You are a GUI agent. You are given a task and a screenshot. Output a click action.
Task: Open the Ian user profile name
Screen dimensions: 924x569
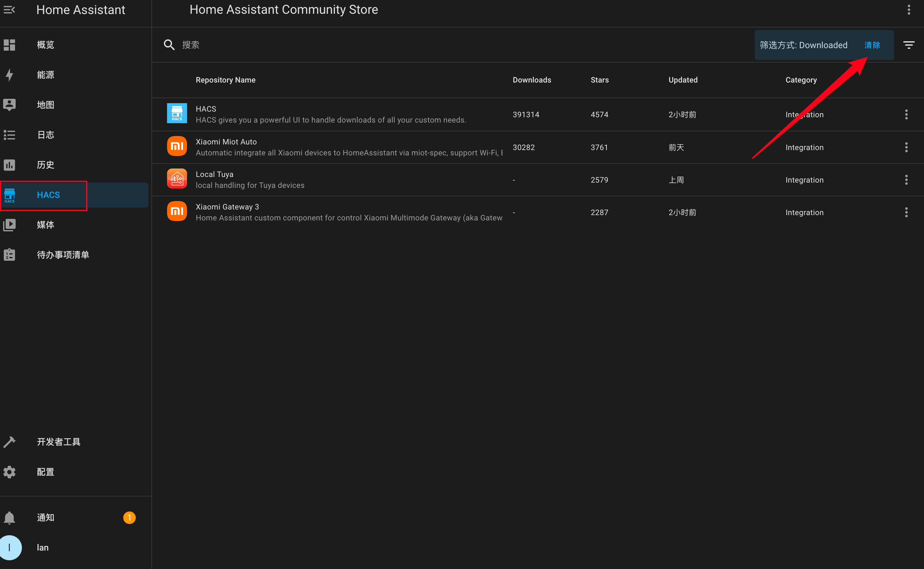pos(43,547)
